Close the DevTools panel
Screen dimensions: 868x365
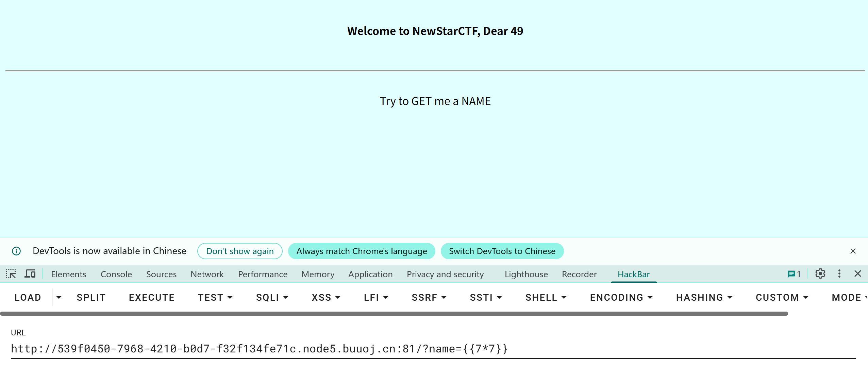coord(858,274)
